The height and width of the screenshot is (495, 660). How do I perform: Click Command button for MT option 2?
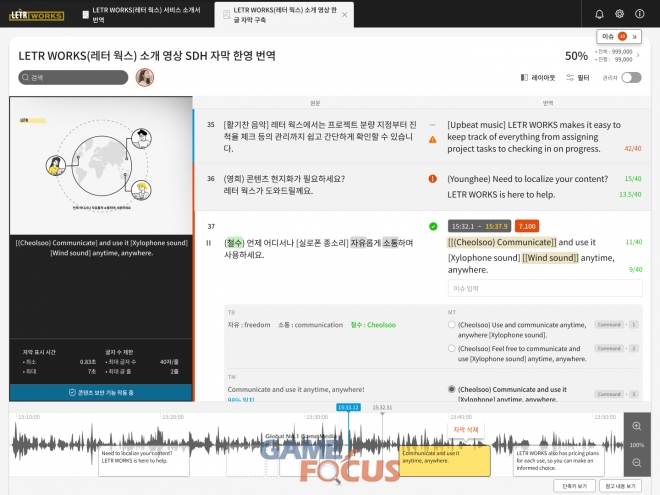(609, 348)
